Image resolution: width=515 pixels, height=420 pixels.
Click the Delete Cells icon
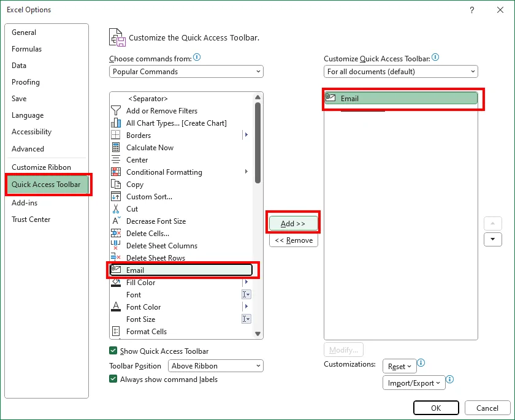click(116, 233)
